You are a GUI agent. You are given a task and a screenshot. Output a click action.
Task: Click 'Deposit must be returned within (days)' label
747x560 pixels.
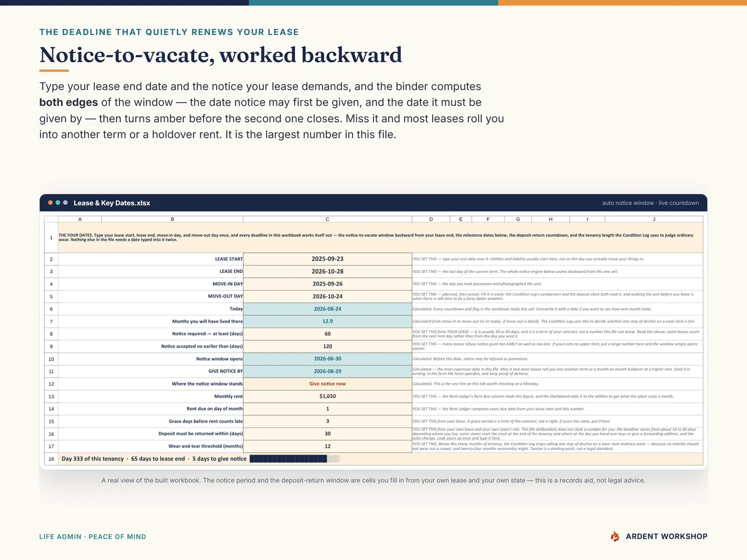tap(201, 434)
